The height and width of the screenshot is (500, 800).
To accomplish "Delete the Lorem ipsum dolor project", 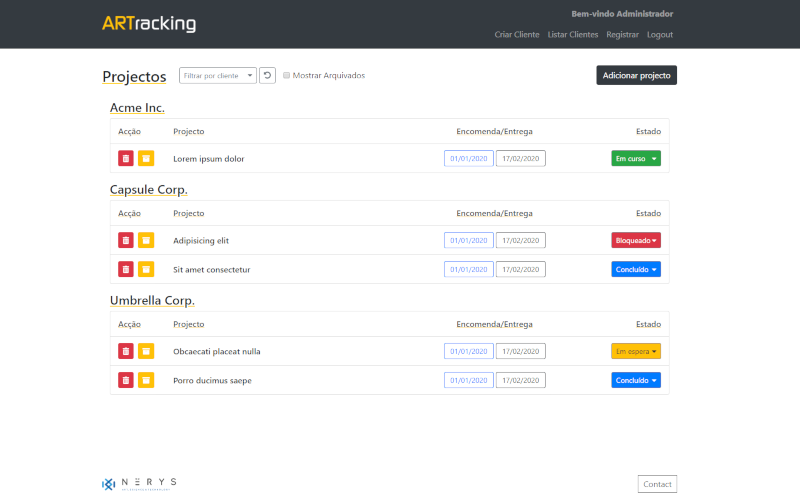I will coord(126,158).
